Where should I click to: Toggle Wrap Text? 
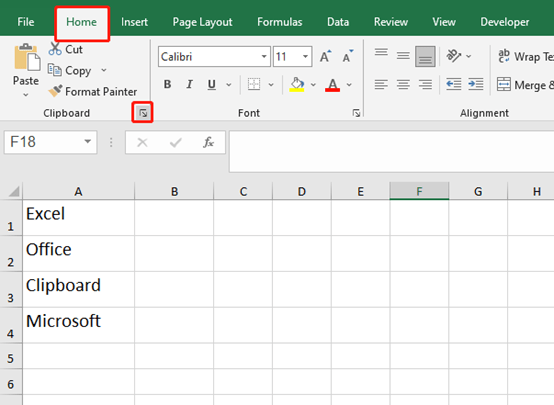click(x=525, y=56)
